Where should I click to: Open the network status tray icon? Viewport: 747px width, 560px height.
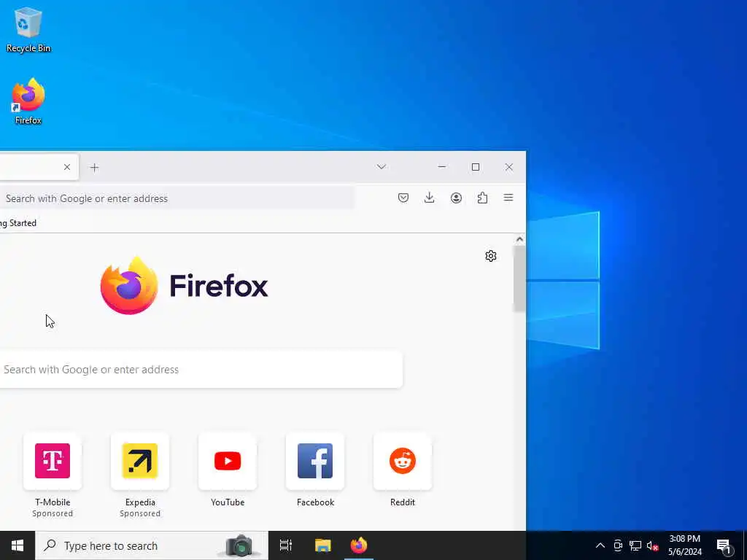635,545
